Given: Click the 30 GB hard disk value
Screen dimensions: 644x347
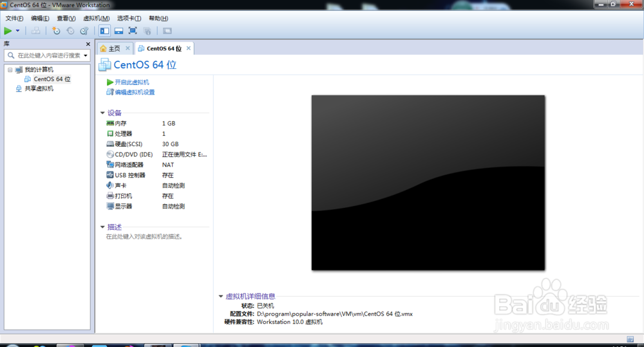Looking at the screenshot, I should [x=170, y=144].
